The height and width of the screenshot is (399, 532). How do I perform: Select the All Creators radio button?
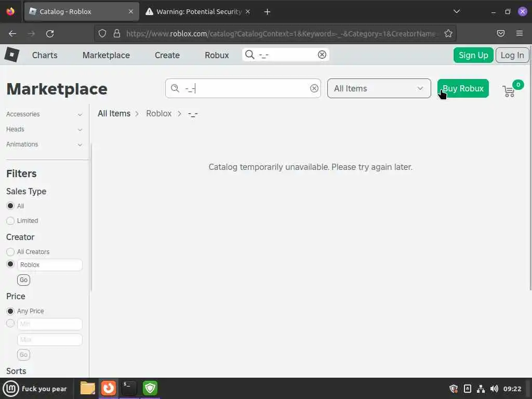10,251
